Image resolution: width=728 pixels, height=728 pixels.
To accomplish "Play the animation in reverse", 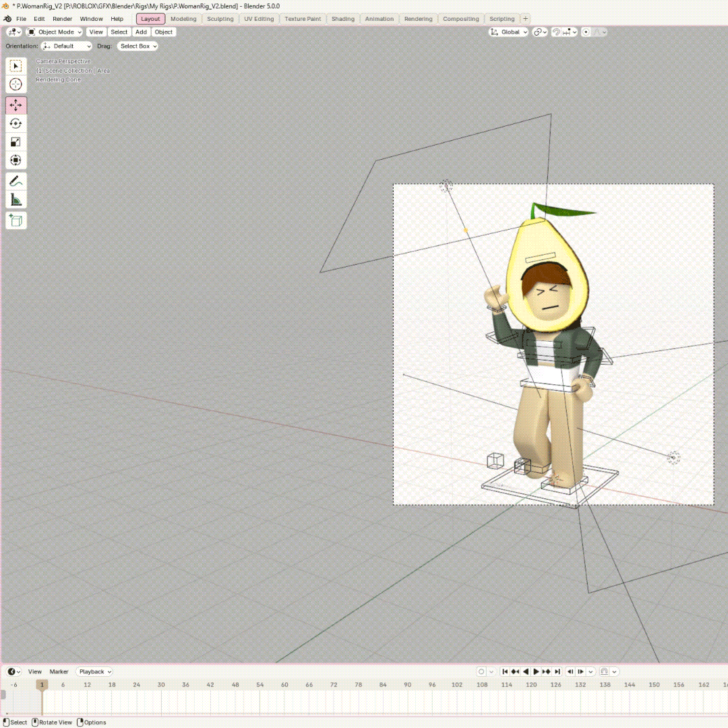I will [526, 671].
